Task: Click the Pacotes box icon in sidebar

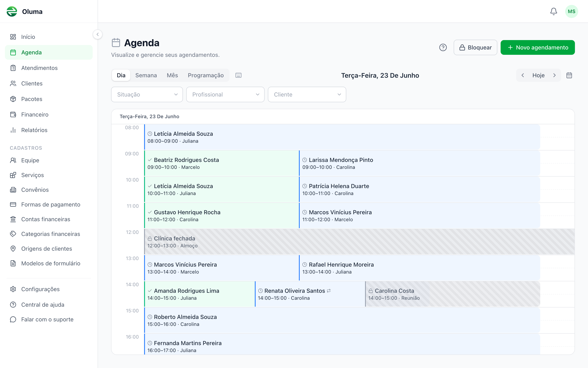Action: [x=13, y=99]
